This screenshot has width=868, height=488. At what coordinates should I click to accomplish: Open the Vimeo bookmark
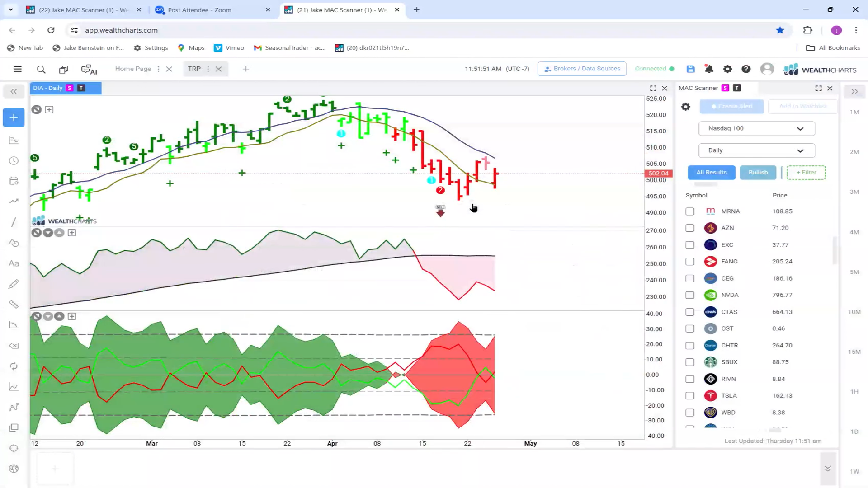(x=229, y=48)
